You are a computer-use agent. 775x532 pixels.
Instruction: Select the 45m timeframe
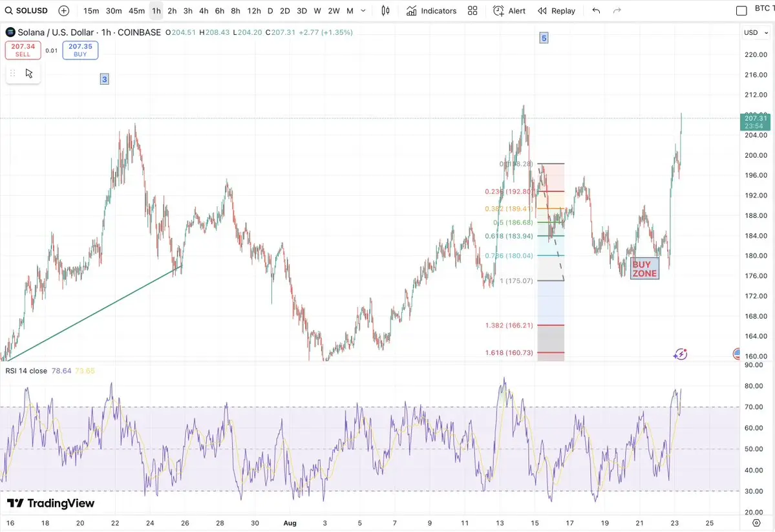[x=136, y=10]
